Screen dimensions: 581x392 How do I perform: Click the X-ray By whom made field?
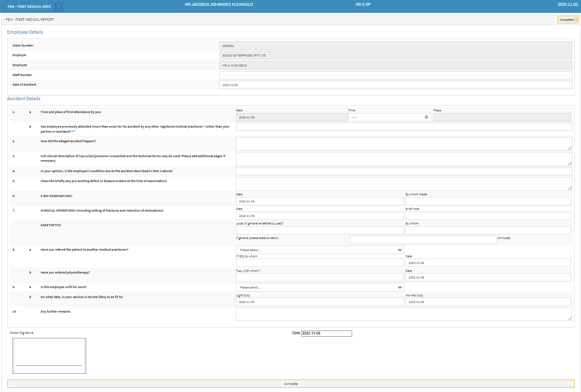coord(488,201)
